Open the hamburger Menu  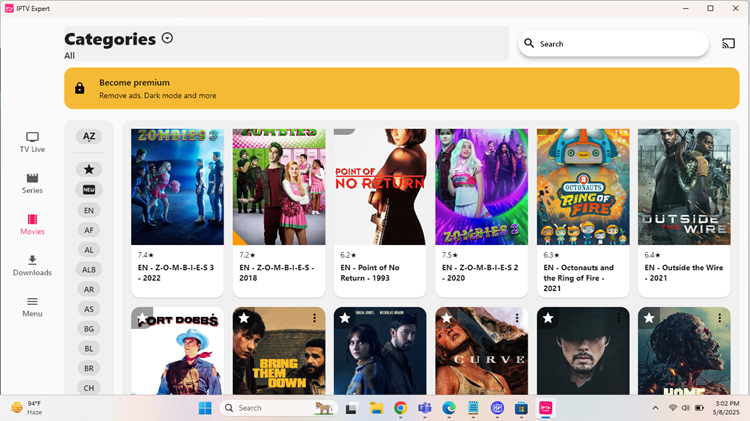pyautogui.click(x=32, y=307)
